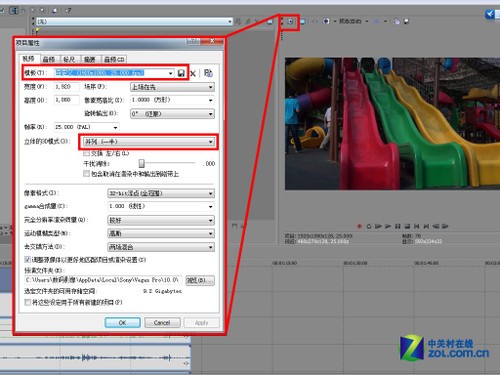Uncheck adjust source media to match project checkbox
The width and height of the screenshot is (500, 375).
28,259
